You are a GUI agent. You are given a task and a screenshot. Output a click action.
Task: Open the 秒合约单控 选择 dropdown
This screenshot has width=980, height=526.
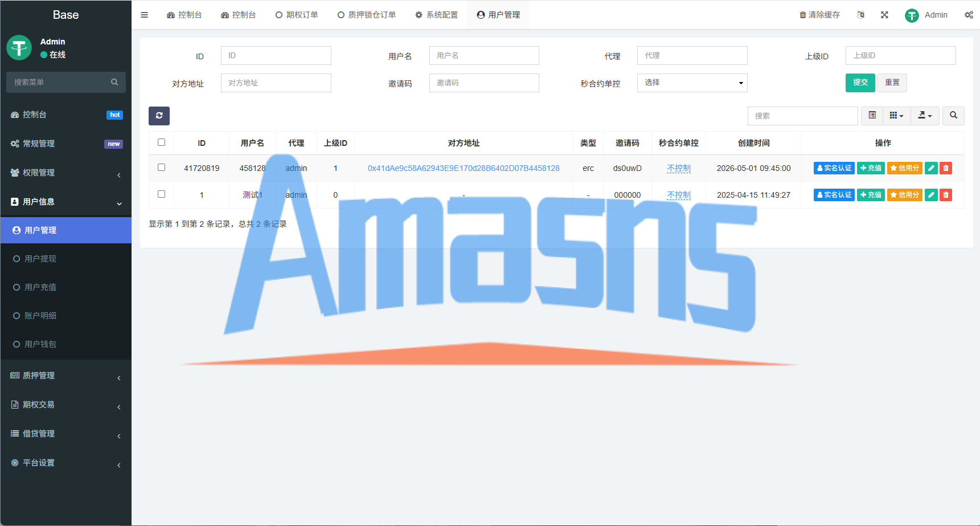pyautogui.click(x=692, y=83)
